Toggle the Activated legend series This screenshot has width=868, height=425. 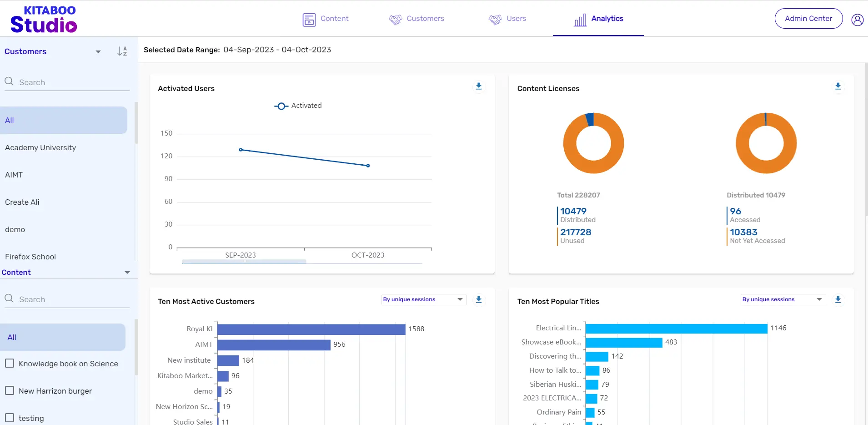coord(298,106)
